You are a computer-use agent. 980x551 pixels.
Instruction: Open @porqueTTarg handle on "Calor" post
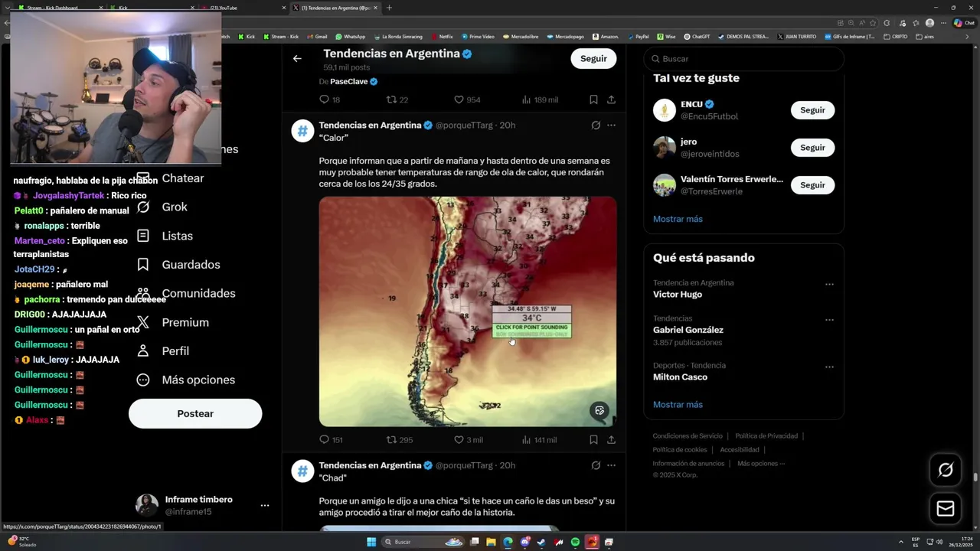point(465,125)
